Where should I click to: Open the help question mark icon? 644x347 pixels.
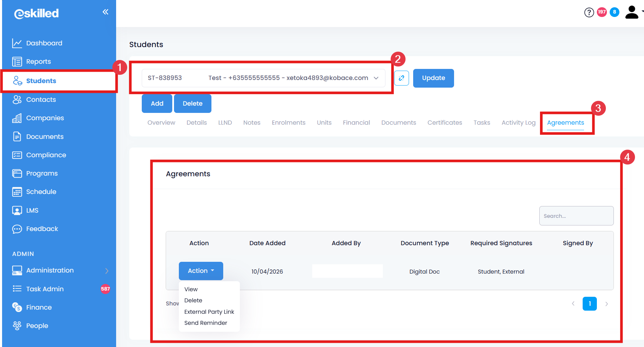coord(589,12)
